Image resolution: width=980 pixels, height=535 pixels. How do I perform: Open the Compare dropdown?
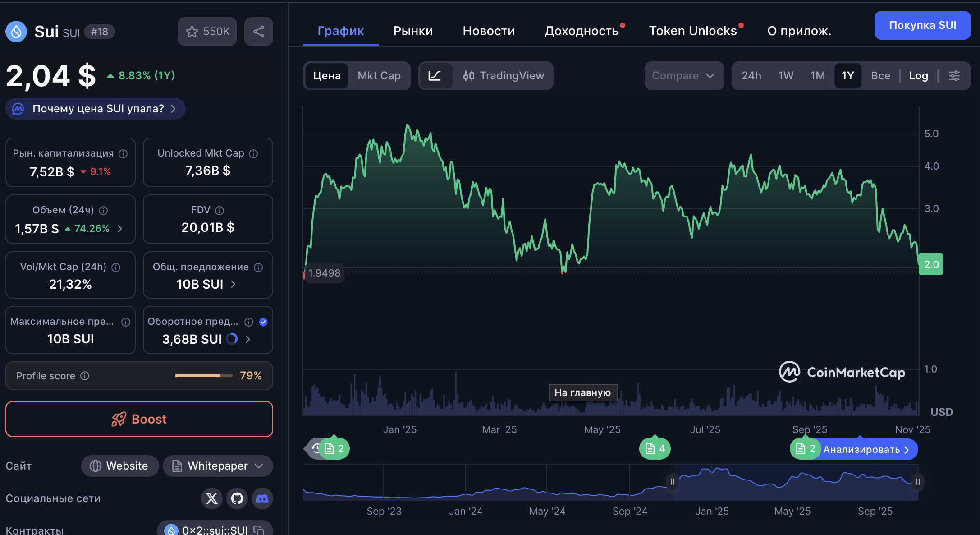pyautogui.click(x=683, y=76)
